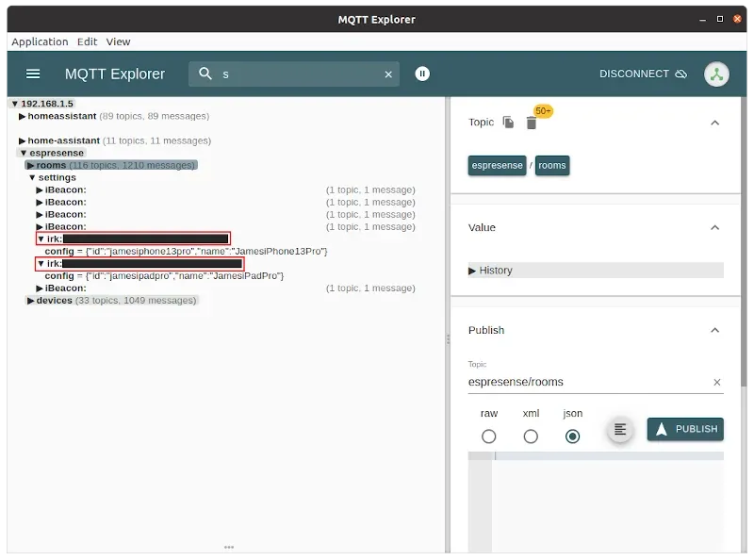Viewport: 754px width, 560px height.
Task: Delete the topic with trash icon
Action: (531, 124)
